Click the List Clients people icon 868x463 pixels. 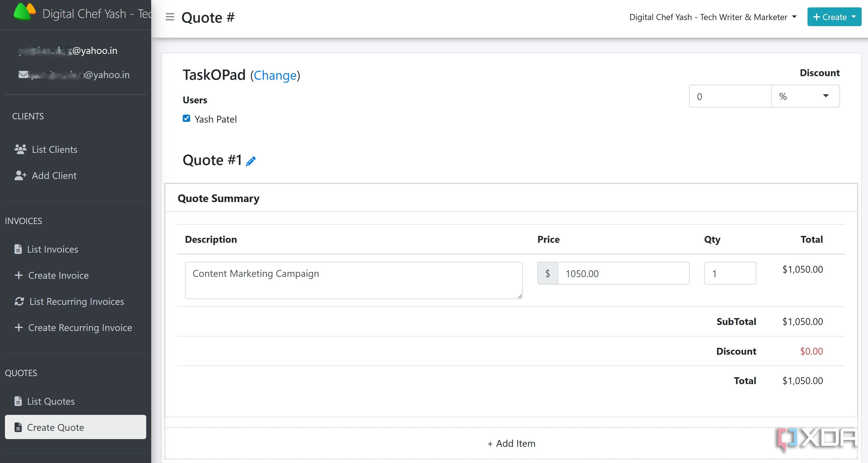click(x=20, y=149)
